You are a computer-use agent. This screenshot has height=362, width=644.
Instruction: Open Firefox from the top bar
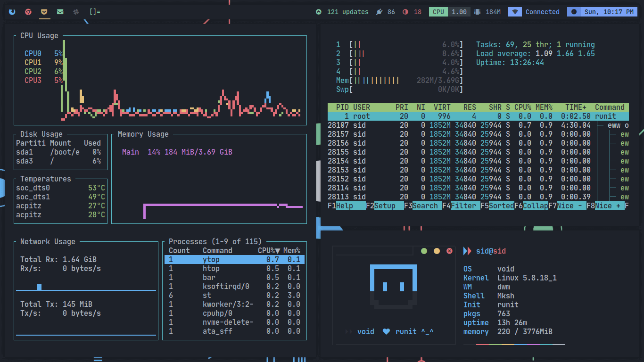coord(12,12)
